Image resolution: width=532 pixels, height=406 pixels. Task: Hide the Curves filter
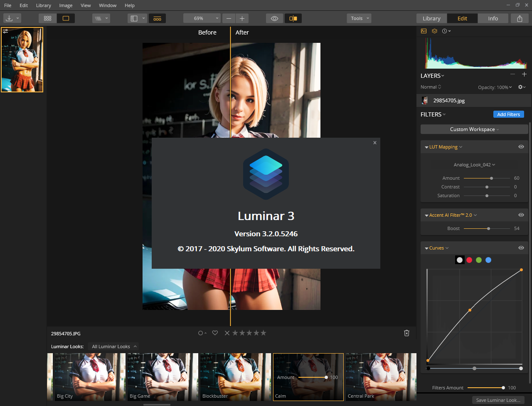[521, 248]
